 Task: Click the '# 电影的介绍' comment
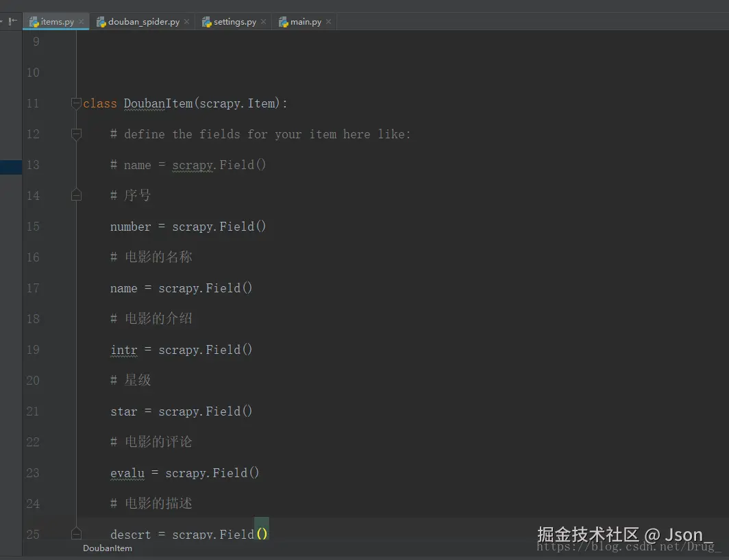tap(151, 319)
